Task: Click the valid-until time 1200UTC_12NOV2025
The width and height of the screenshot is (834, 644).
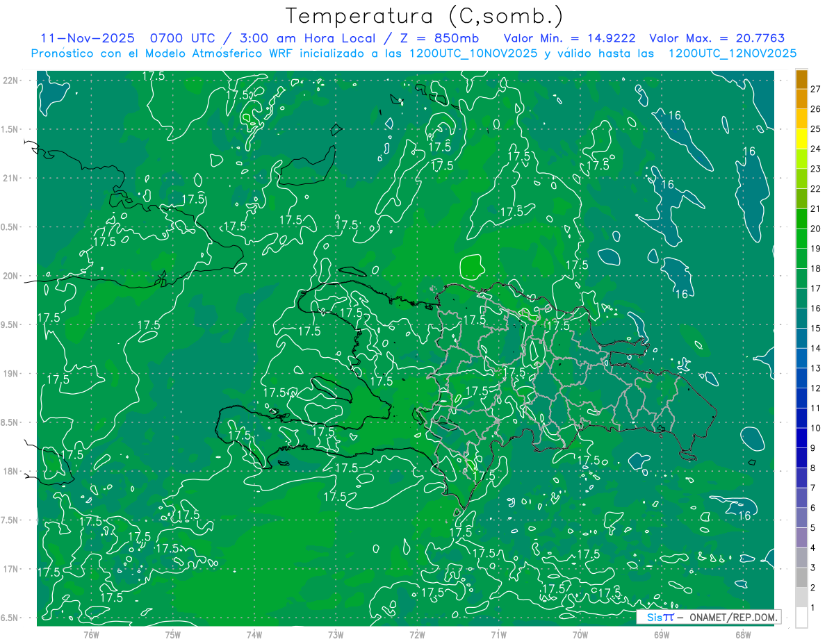Action: 732,53
